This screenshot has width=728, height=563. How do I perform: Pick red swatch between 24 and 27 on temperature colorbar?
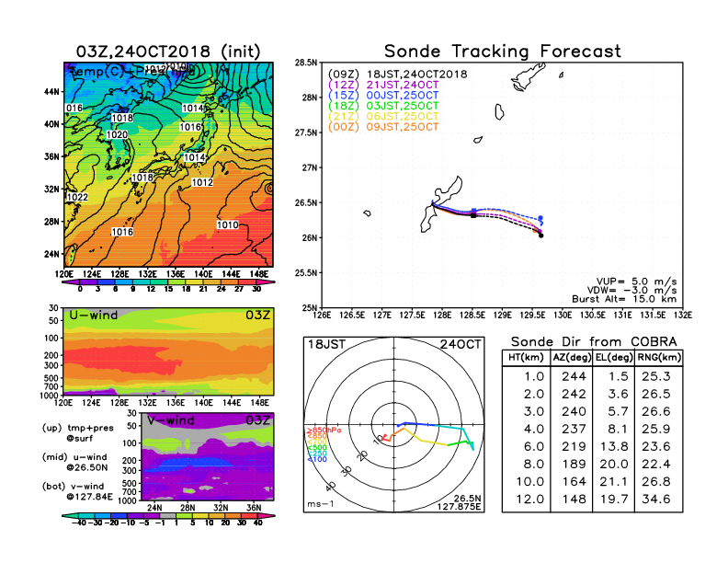click(x=230, y=282)
